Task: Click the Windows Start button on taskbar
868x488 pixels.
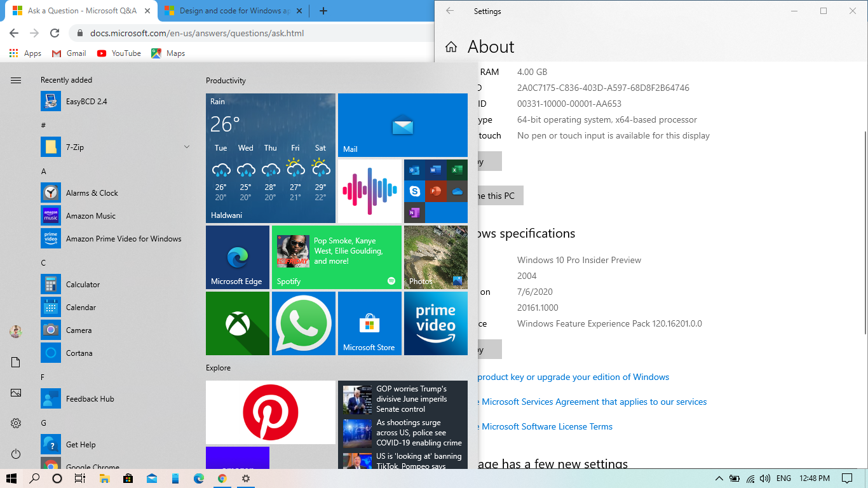Action: coord(11,478)
